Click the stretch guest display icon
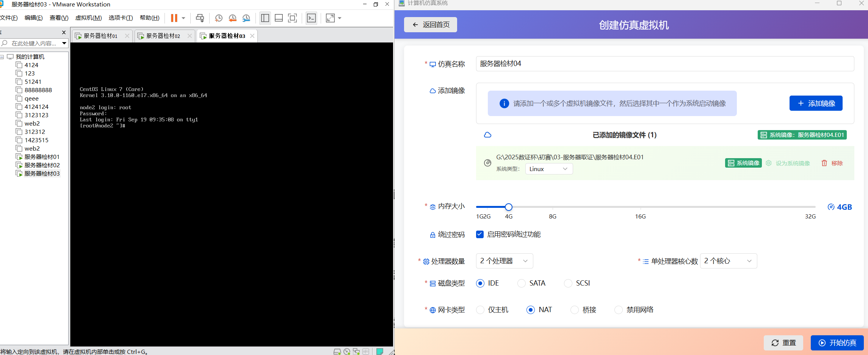This screenshot has width=868, height=355. 330,18
